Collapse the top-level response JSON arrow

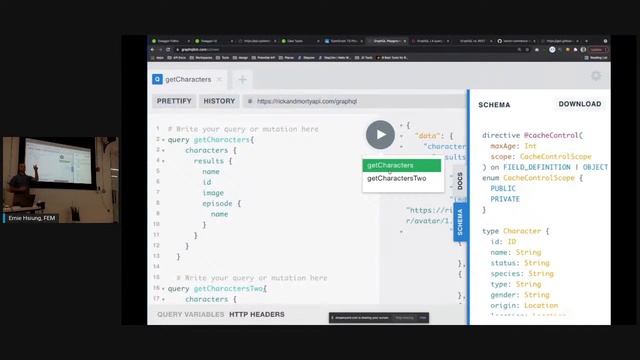401,125
